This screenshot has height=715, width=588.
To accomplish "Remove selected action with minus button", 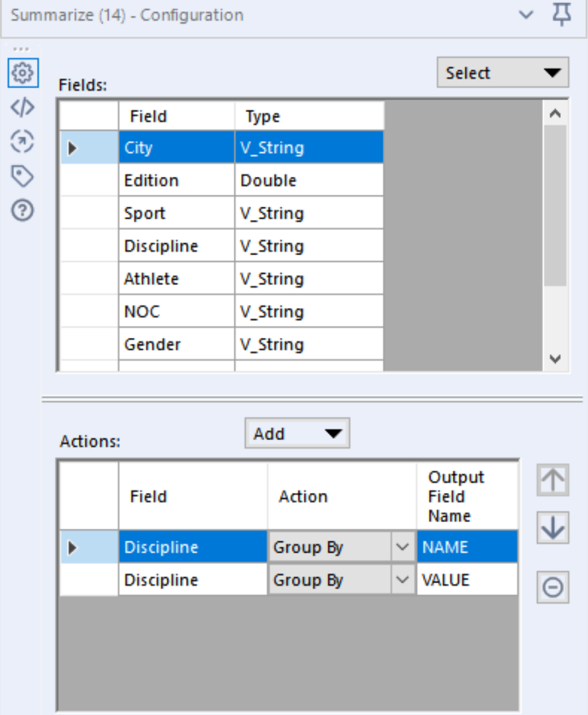I will tap(553, 586).
